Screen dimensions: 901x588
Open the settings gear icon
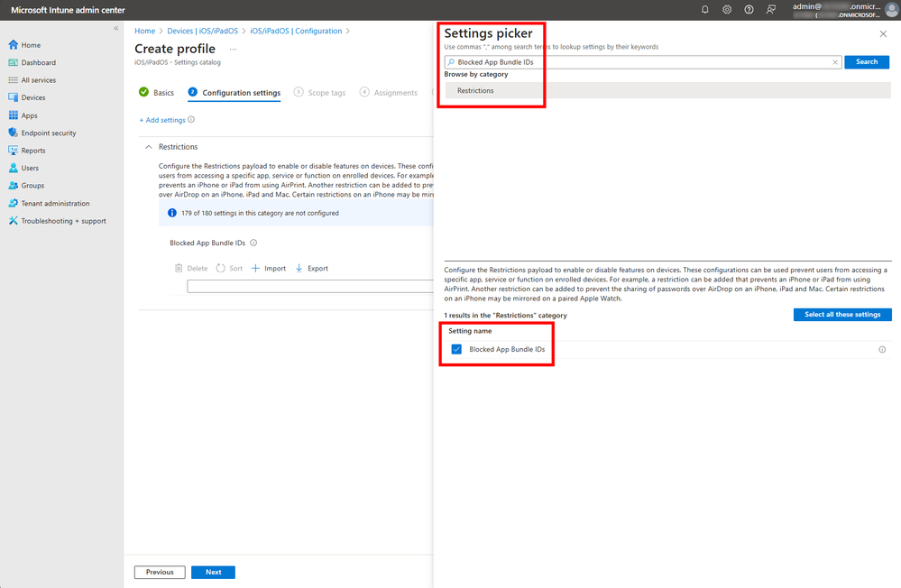tap(727, 10)
